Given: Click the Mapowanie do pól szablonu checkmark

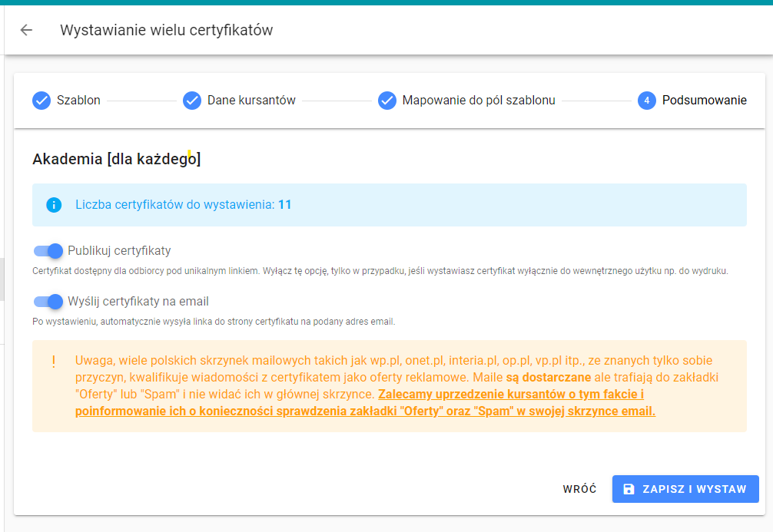Looking at the screenshot, I should (x=387, y=101).
